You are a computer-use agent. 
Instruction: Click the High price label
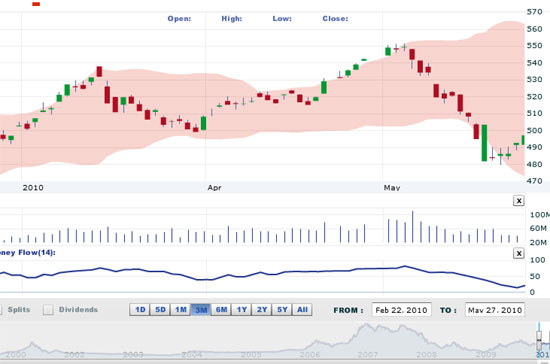[232, 19]
